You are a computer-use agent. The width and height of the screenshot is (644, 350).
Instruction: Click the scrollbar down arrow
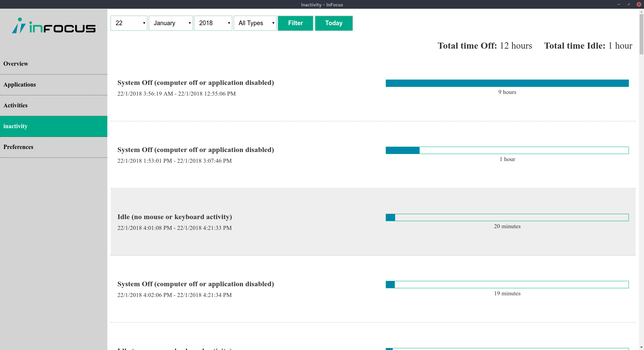pos(641,347)
